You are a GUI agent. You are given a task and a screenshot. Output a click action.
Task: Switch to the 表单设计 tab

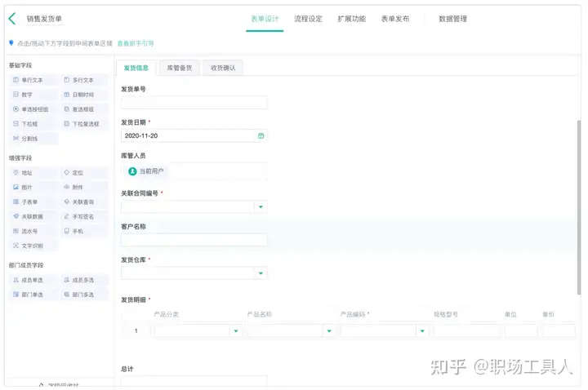tap(265, 19)
